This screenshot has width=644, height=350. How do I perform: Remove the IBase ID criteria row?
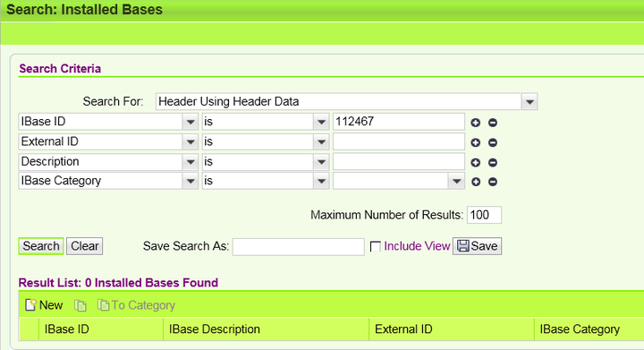pos(493,123)
